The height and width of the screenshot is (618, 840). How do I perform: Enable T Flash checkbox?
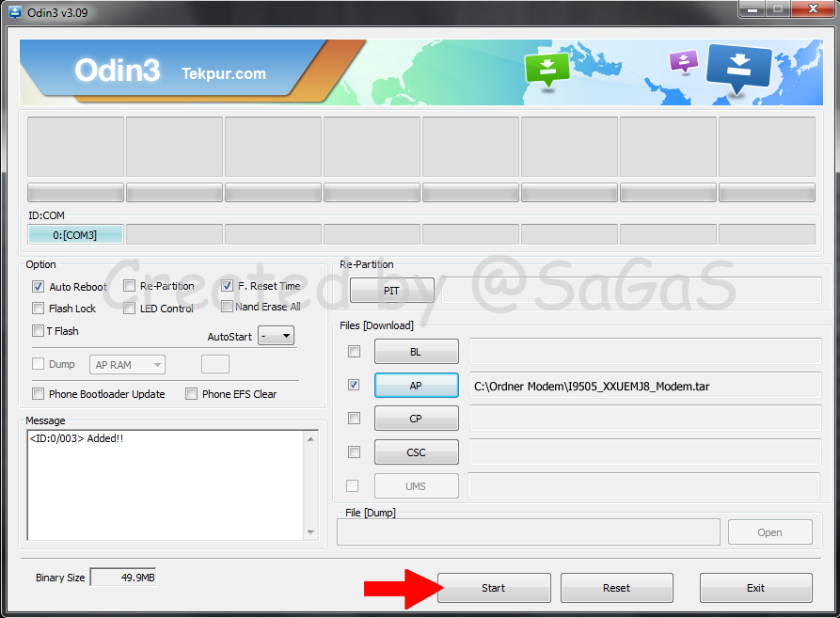tap(38, 331)
